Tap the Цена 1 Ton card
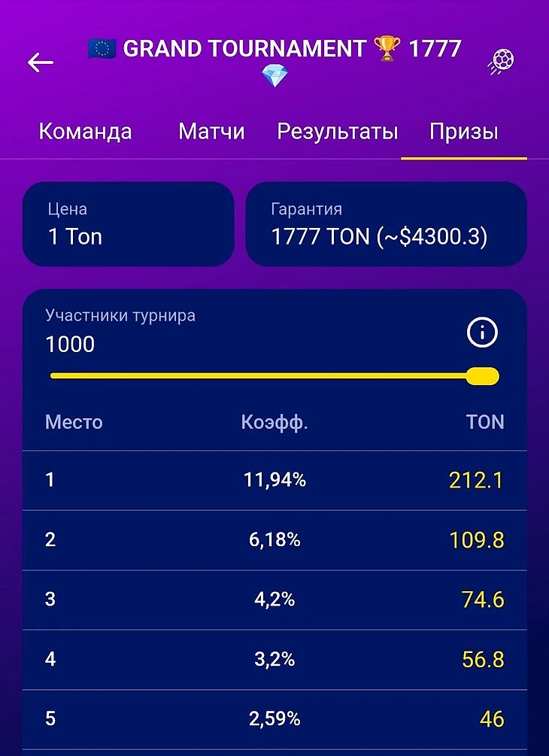 pos(128,224)
